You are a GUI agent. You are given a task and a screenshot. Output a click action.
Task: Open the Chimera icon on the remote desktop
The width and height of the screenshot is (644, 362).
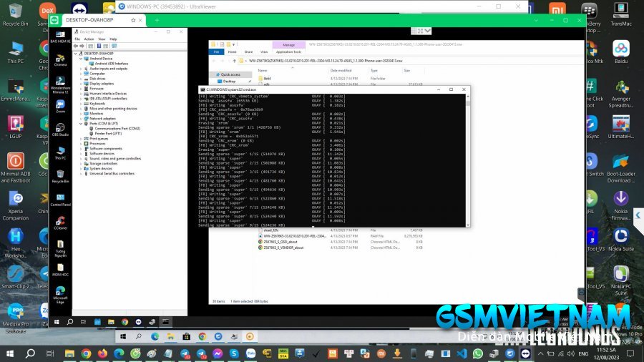[60, 60]
